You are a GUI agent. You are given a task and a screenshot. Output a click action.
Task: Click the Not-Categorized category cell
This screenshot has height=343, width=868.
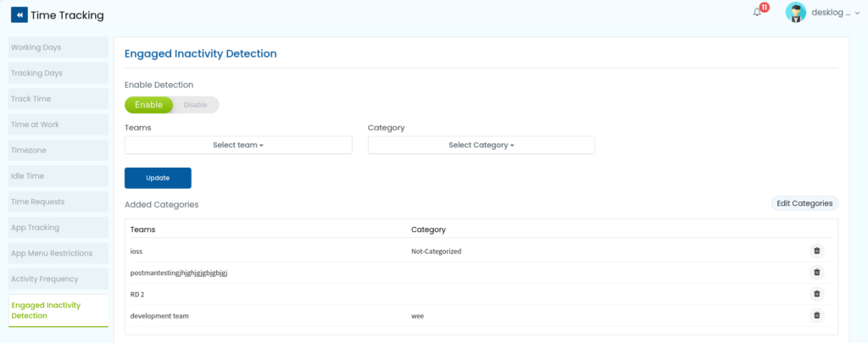pyautogui.click(x=437, y=252)
